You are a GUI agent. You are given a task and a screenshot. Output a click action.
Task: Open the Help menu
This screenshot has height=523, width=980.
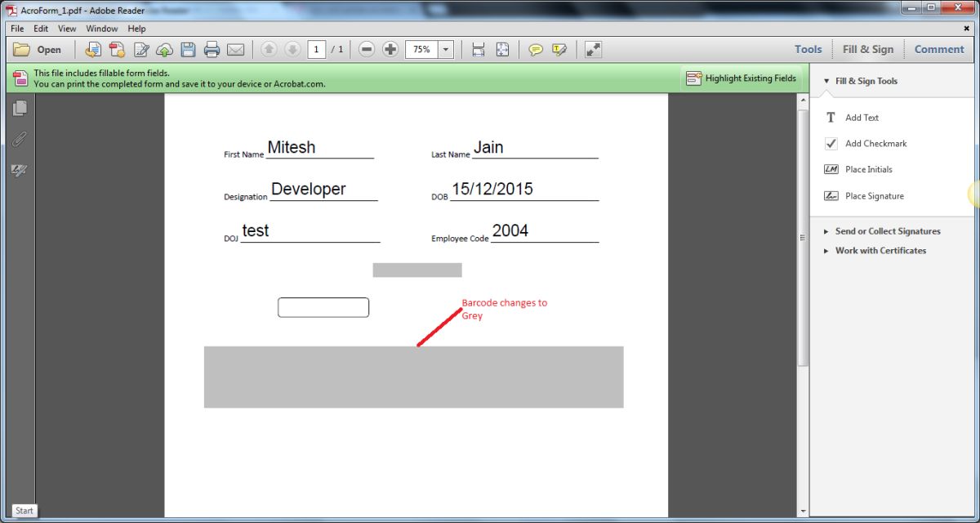tap(136, 29)
